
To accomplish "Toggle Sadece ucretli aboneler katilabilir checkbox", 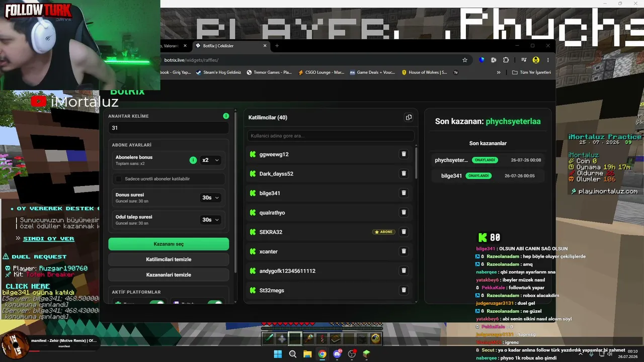I will pos(119,178).
